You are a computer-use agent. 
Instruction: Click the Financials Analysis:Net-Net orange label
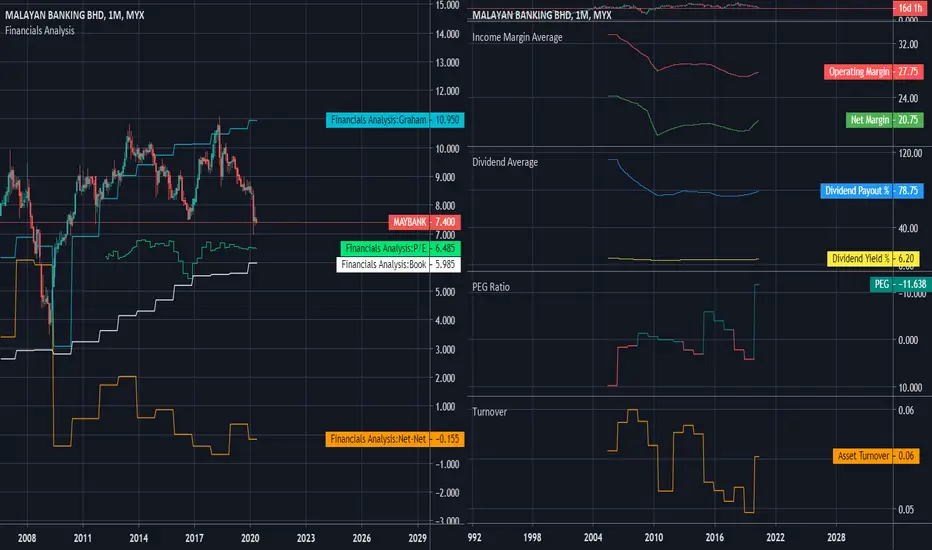point(395,439)
